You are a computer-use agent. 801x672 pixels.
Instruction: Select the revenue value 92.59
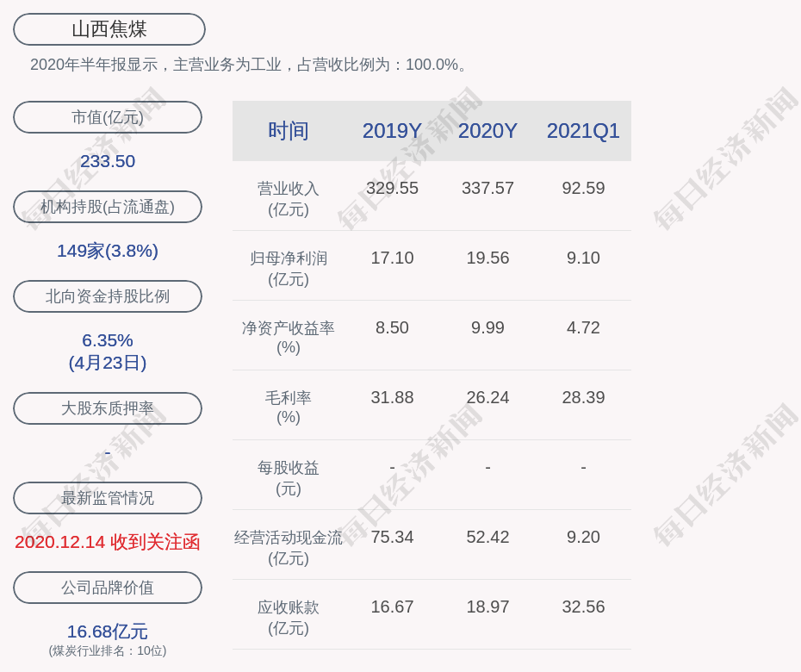(583, 188)
